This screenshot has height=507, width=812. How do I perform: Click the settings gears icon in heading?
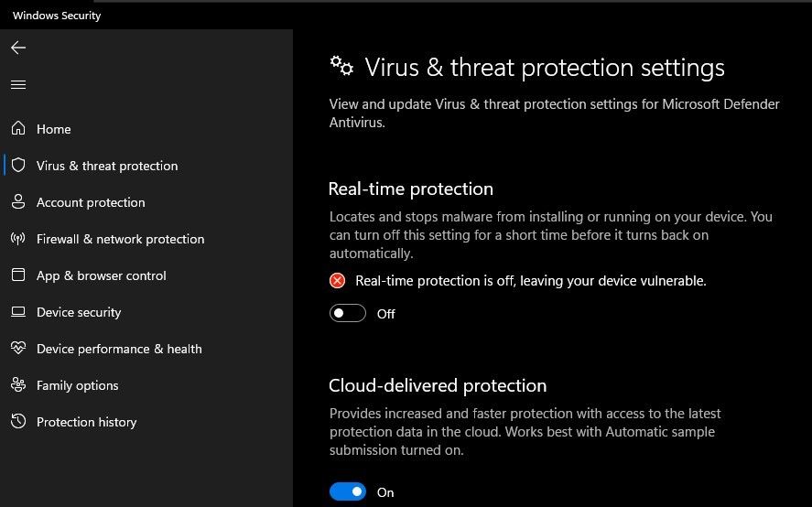coord(341,66)
